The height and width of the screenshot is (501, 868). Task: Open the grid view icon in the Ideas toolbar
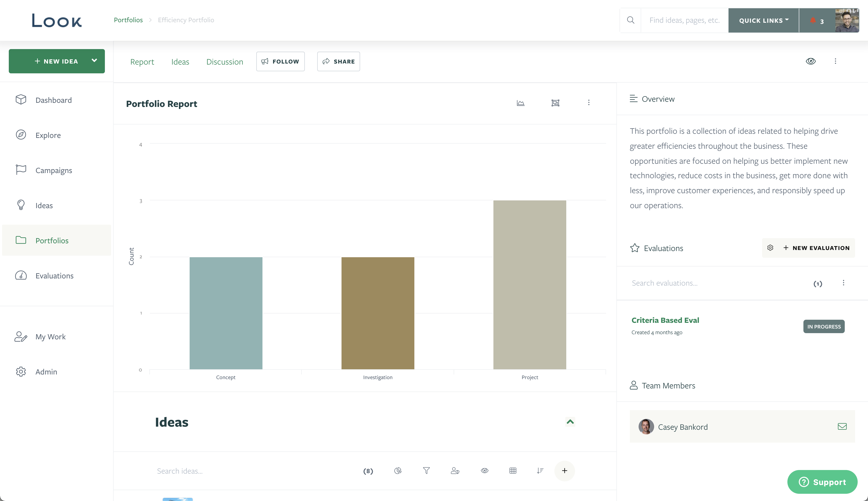pos(513,470)
